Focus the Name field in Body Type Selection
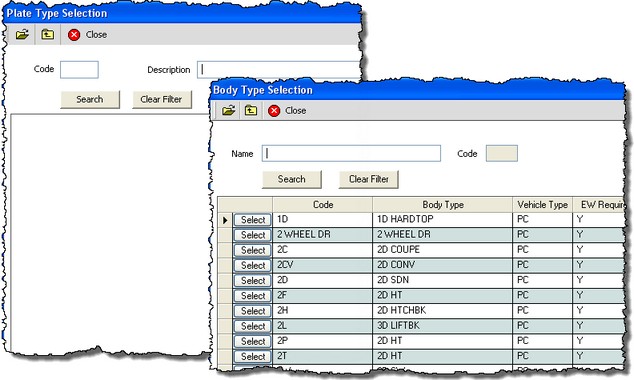Image resolution: width=634 pixels, height=380 pixels. pyautogui.click(x=351, y=154)
